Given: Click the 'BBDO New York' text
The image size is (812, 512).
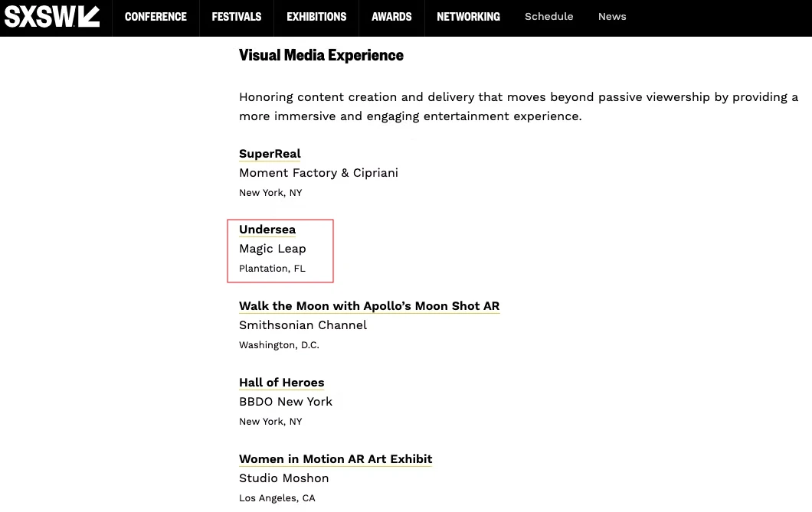Looking at the screenshot, I should pyautogui.click(x=286, y=401).
